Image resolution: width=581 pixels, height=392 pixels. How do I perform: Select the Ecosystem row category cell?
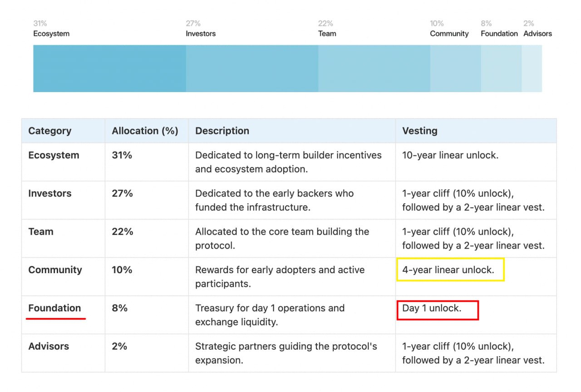(x=54, y=155)
